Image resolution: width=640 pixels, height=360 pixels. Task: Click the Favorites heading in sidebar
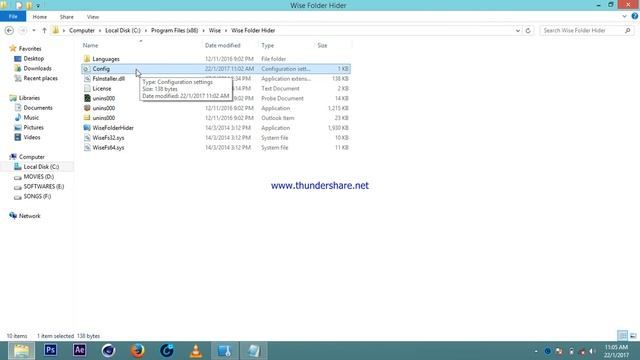coord(30,49)
